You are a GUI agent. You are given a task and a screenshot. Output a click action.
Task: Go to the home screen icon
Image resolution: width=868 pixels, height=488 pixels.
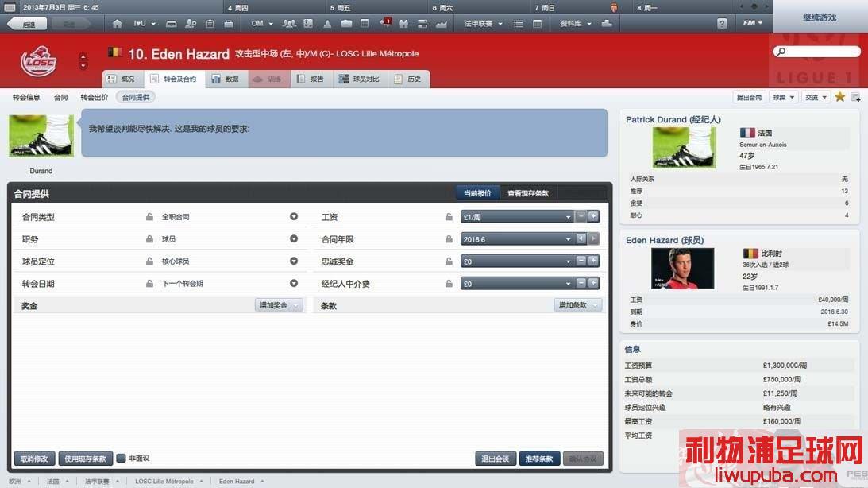117,24
